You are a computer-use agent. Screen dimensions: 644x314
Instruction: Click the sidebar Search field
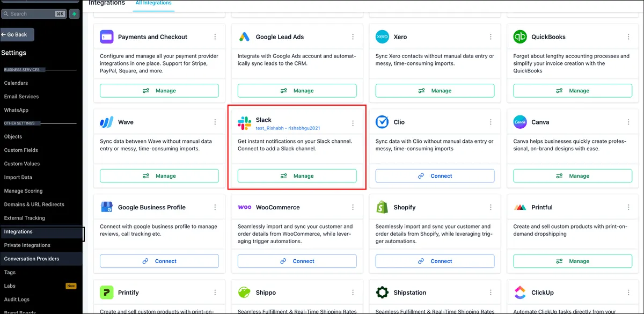pos(34,14)
